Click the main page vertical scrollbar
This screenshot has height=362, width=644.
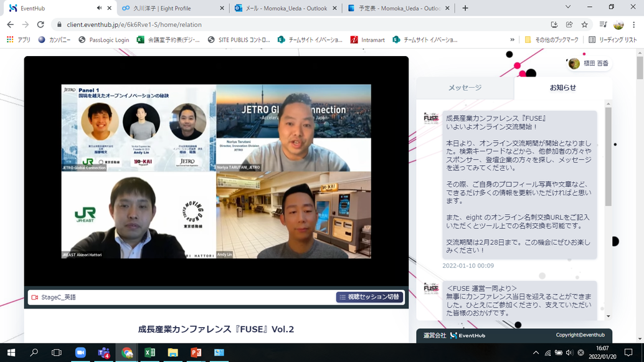(640, 67)
